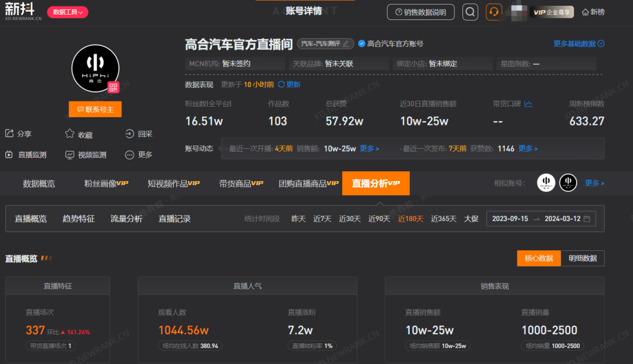This screenshot has height=364, width=633.
Task: Select the 核心数据 view toggle
Action: [x=538, y=258]
